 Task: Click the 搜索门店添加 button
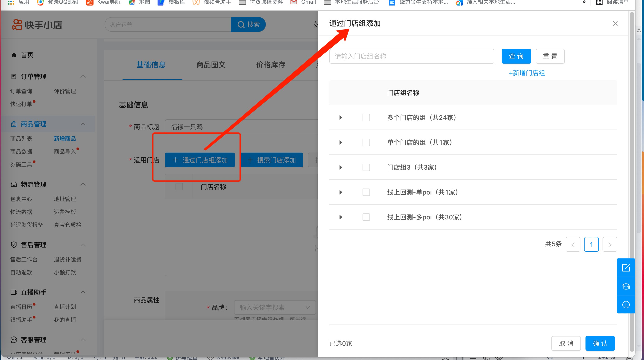[x=272, y=160]
